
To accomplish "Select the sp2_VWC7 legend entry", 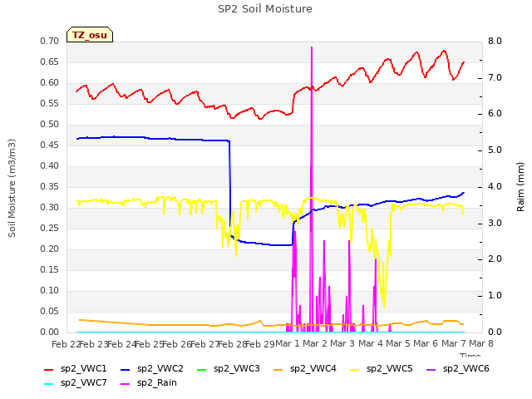I will pos(76,383).
